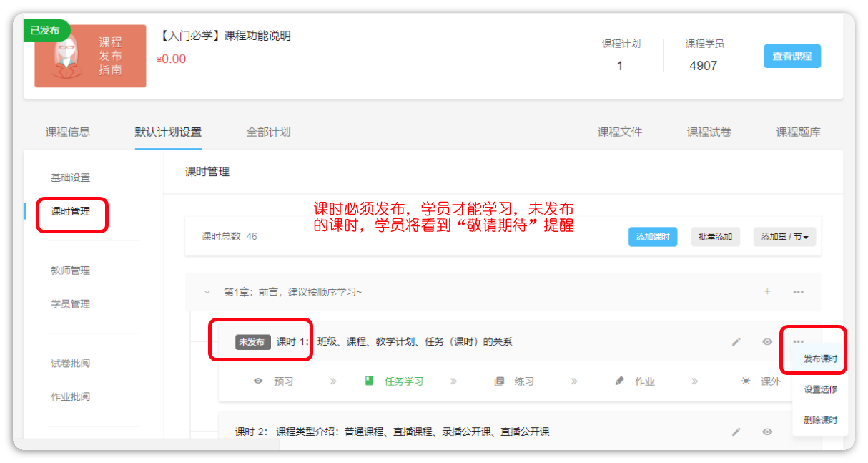Click the pencil edit icon for 课时 1
Image resolution: width=868 pixels, height=463 pixels.
(x=736, y=342)
